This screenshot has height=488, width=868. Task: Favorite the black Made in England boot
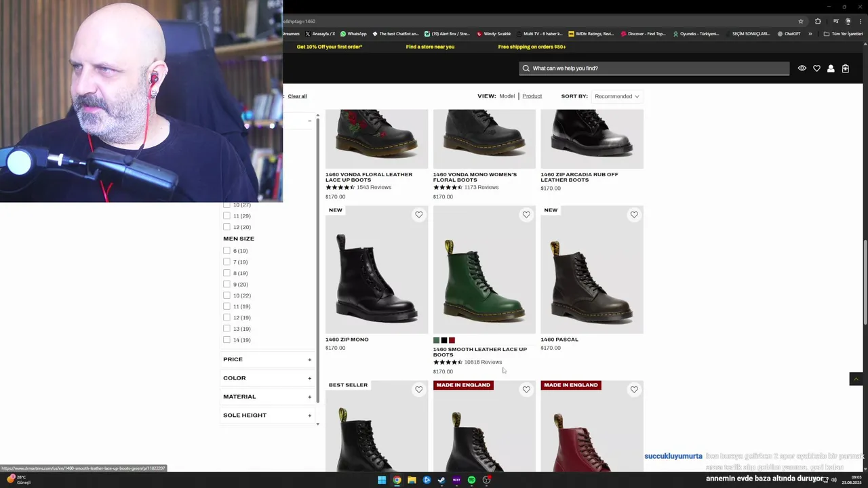[526, 390]
